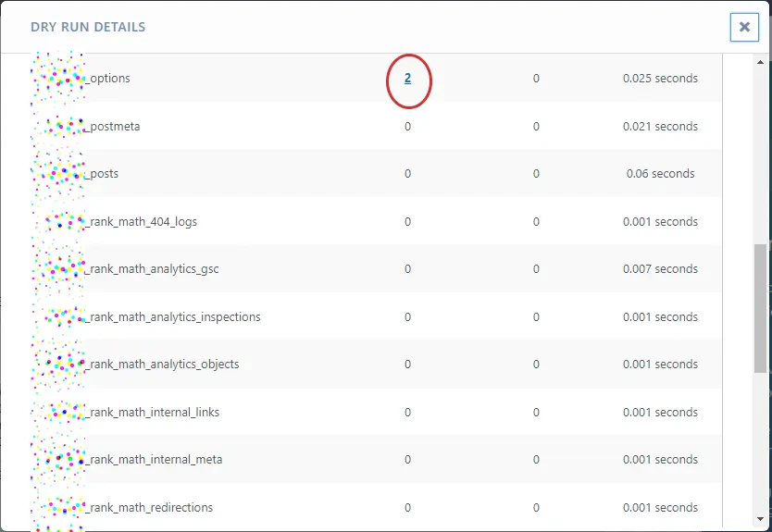772x532 pixels.
Task: Click the blurred prefix of the _posts row
Action: tap(58, 173)
